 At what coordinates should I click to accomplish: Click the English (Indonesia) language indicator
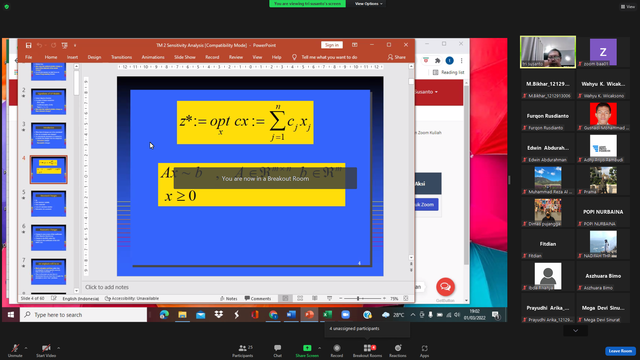coord(80,298)
